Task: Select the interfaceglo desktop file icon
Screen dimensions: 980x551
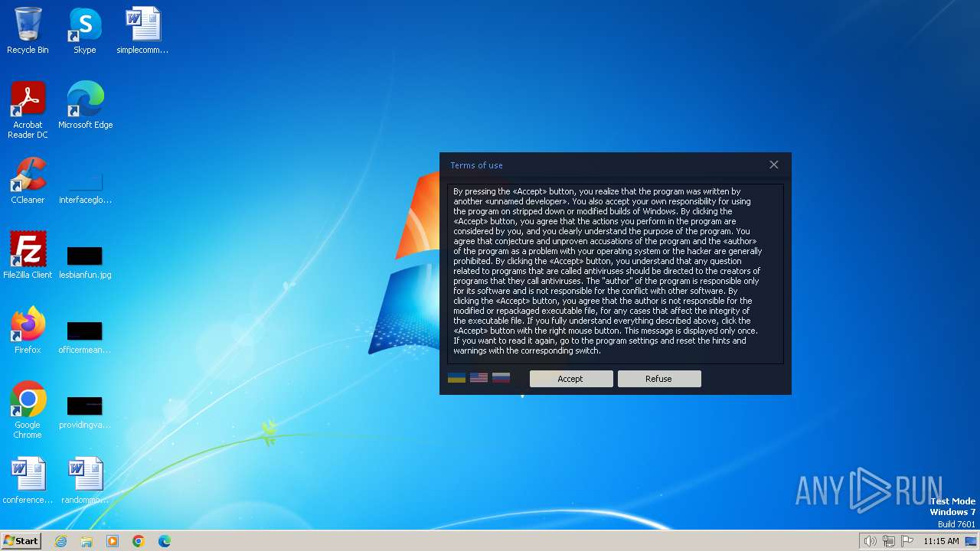Action: [x=85, y=189]
